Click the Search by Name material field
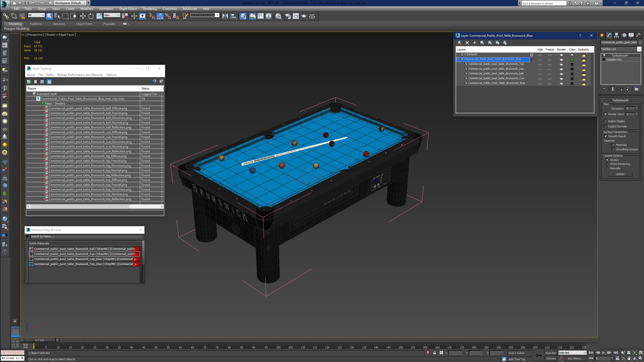 [x=87, y=236]
